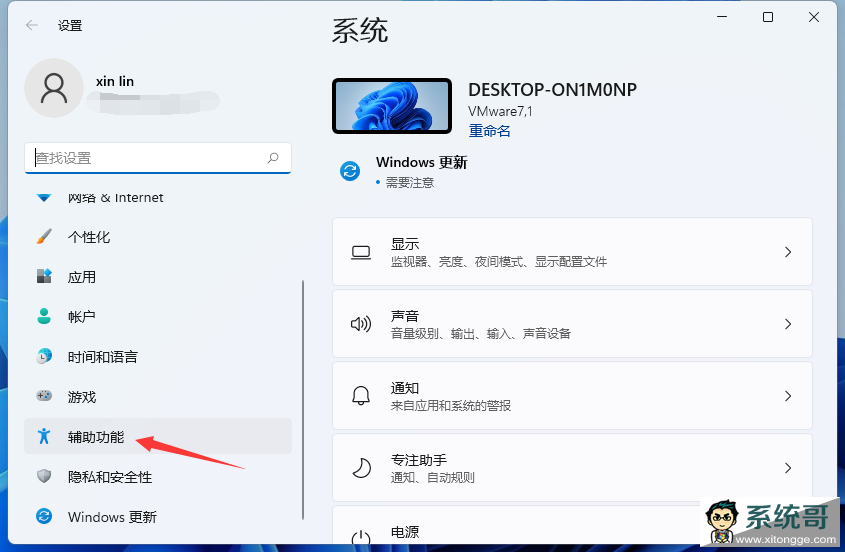Open 时间和语言 settings
Screen dimensions: 845x552
click(157, 357)
